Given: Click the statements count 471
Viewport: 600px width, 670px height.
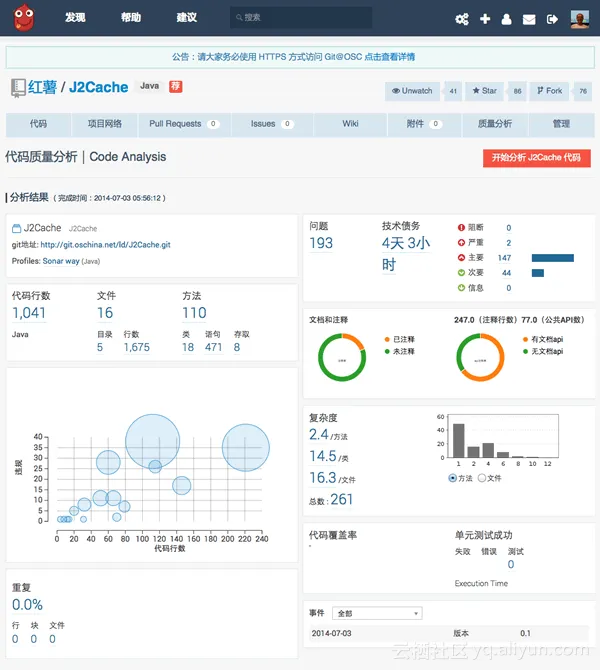Looking at the screenshot, I should 213,347.
